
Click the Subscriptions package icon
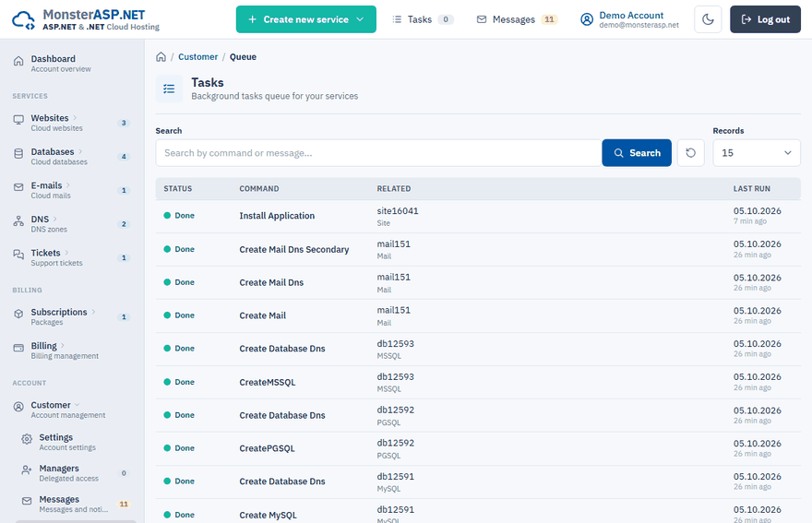click(x=18, y=314)
